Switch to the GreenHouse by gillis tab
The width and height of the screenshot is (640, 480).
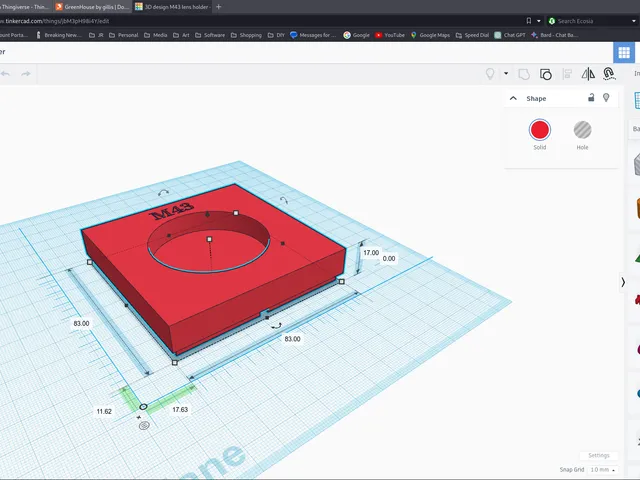[x=93, y=7]
